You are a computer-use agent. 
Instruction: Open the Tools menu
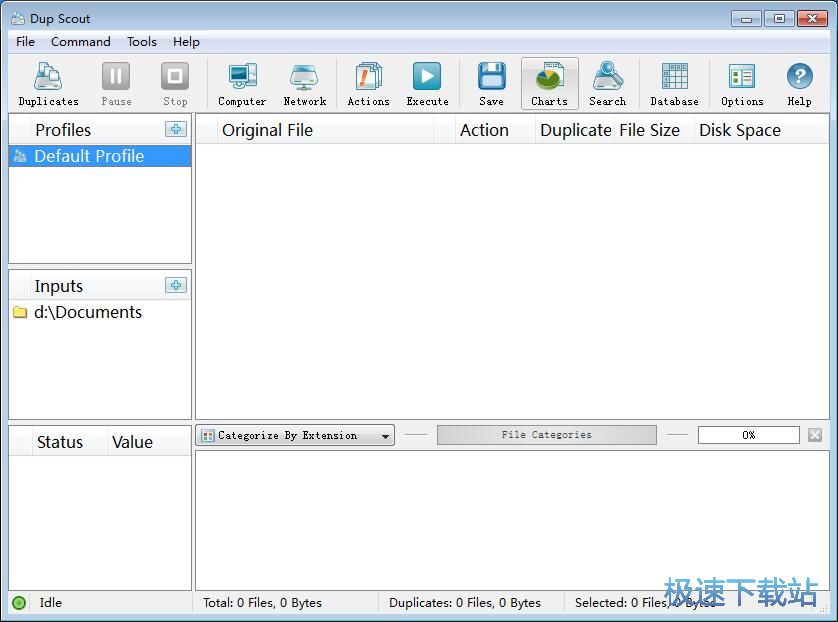click(x=141, y=42)
